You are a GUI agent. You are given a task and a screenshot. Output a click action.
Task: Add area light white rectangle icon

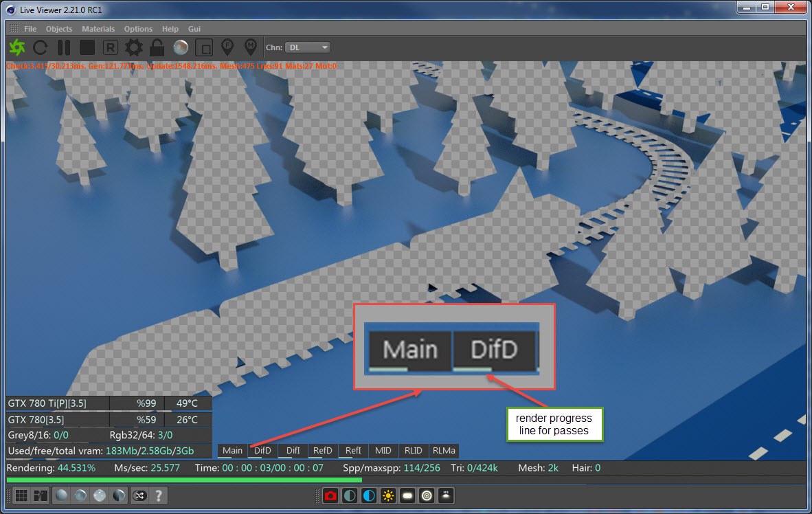click(407, 496)
